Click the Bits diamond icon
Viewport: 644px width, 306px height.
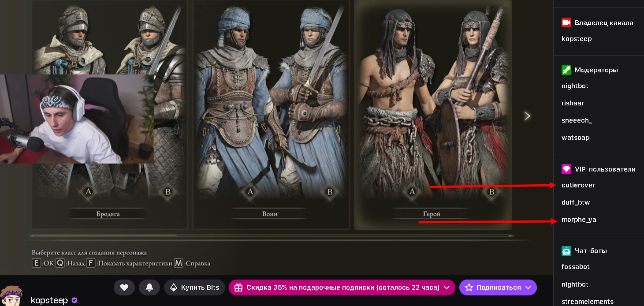pos(174,287)
